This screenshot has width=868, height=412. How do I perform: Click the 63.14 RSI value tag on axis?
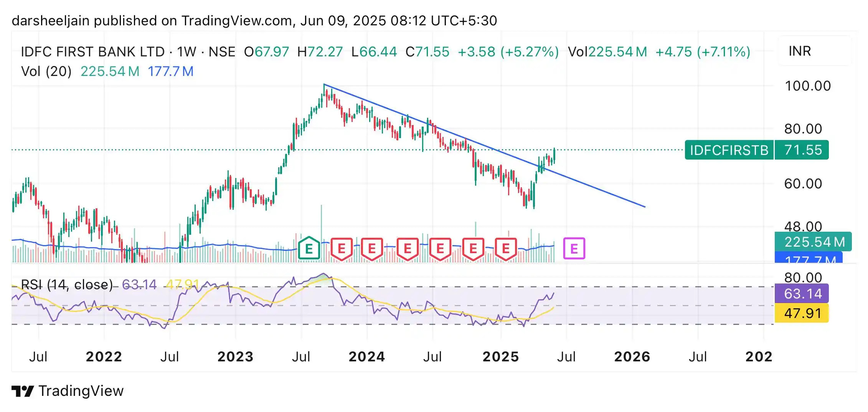point(802,293)
